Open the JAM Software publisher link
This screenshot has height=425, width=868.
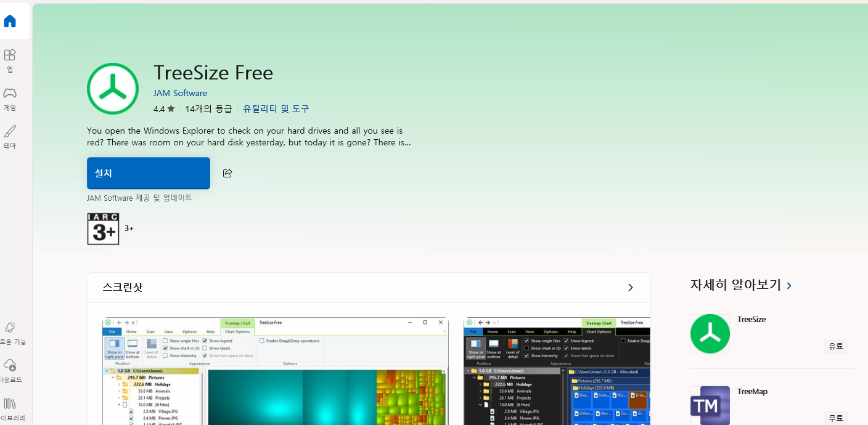click(180, 92)
